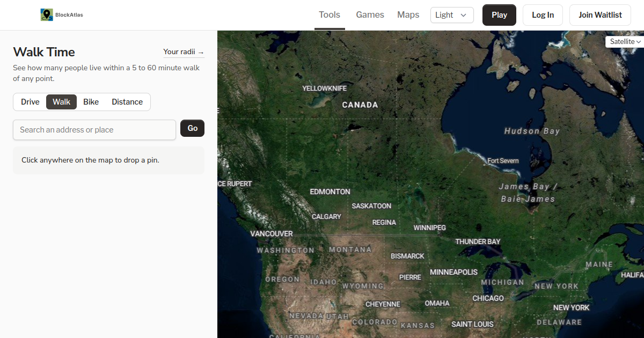The image size is (644, 338).
Task: Drop a pin on Vancouver label
Action: [272, 234]
